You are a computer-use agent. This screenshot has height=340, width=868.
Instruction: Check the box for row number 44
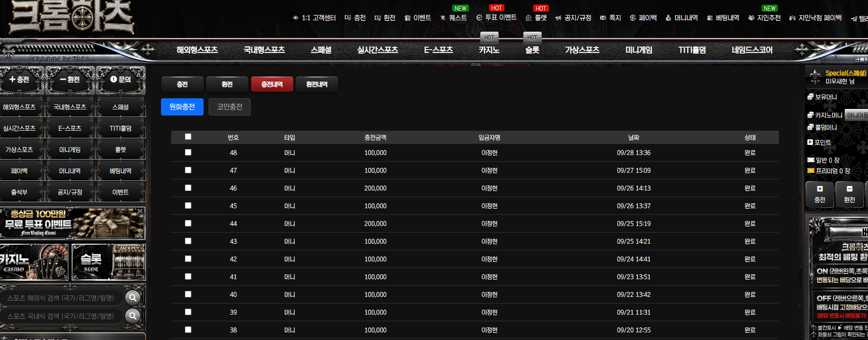click(x=188, y=223)
